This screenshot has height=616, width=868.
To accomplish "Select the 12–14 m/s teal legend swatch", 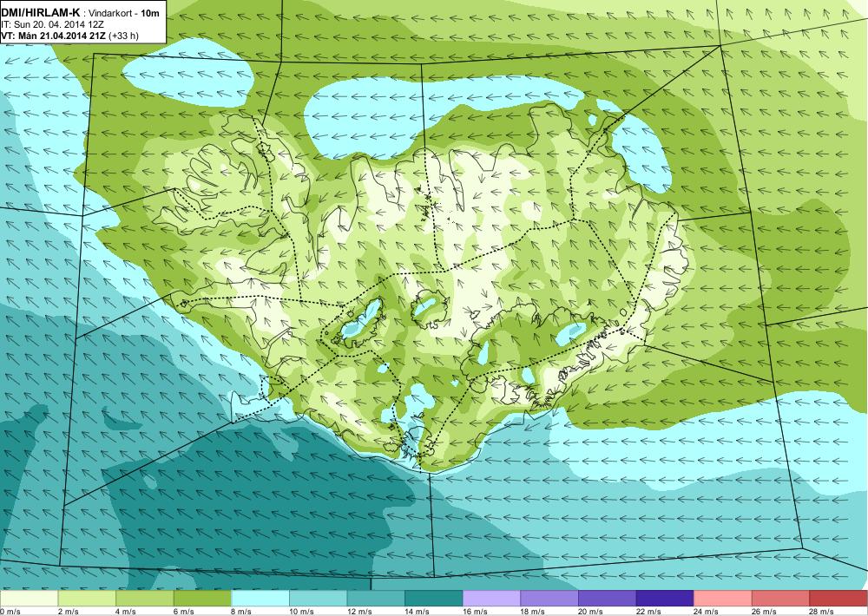I will pyautogui.click(x=376, y=599).
